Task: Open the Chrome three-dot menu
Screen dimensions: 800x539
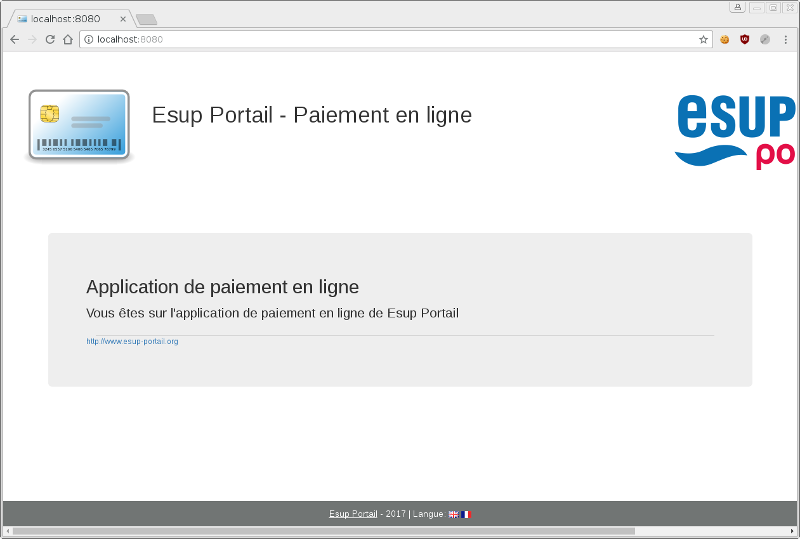Action: [785, 40]
